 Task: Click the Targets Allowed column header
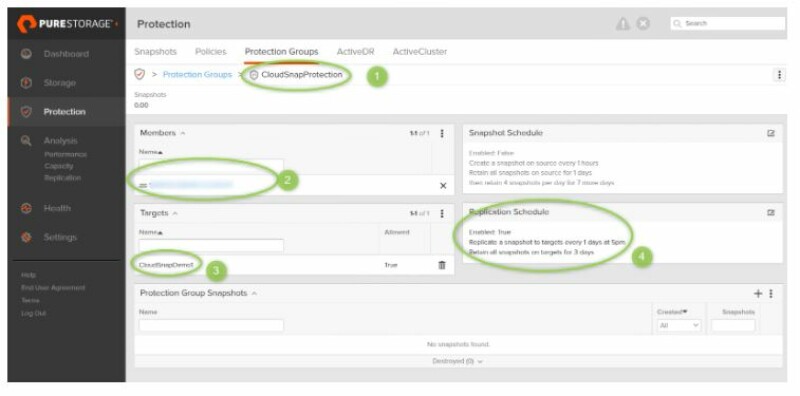point(396,232)
